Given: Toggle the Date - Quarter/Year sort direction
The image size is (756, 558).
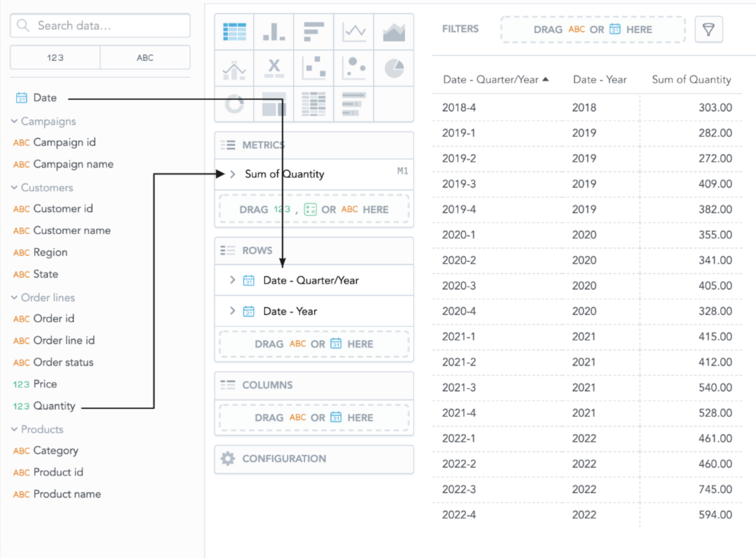Looking at the screenshot, I should (546, 79).
